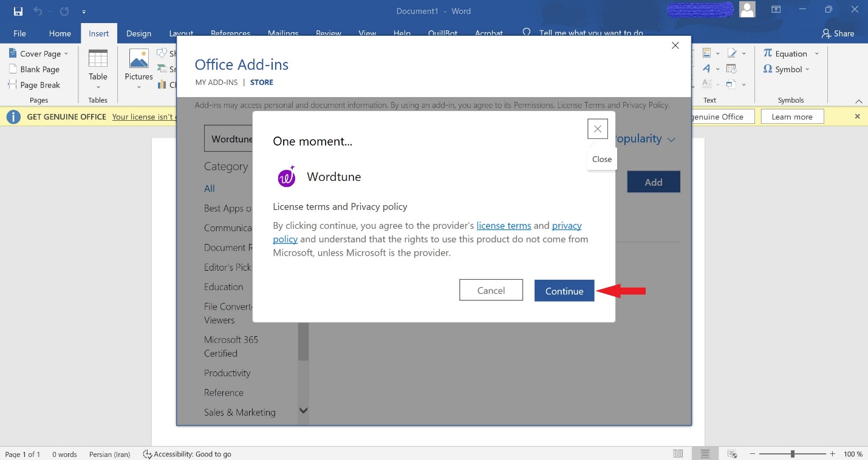
Task: Click category list scroll down arrow
Action: tap(304, 411)
